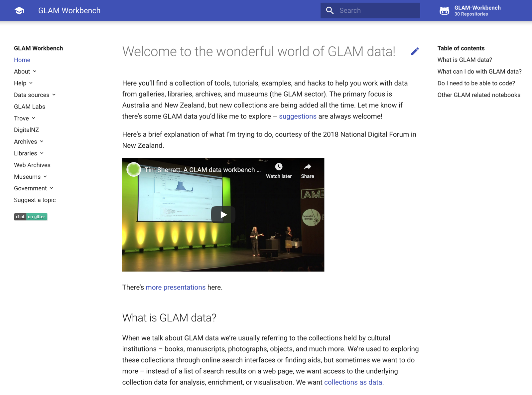Open the chat on gitter badge

pyautogui.click(x=31, y=217)
